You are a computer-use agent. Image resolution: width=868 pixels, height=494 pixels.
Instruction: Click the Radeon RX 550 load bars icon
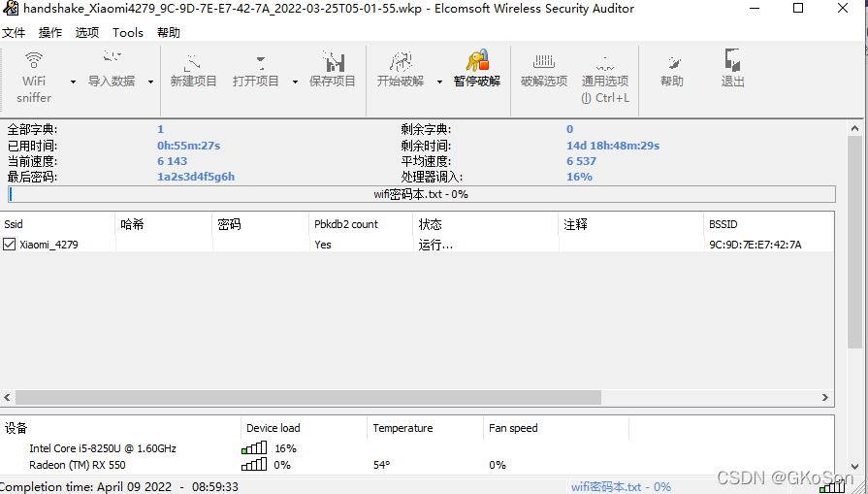click(254, 464)
